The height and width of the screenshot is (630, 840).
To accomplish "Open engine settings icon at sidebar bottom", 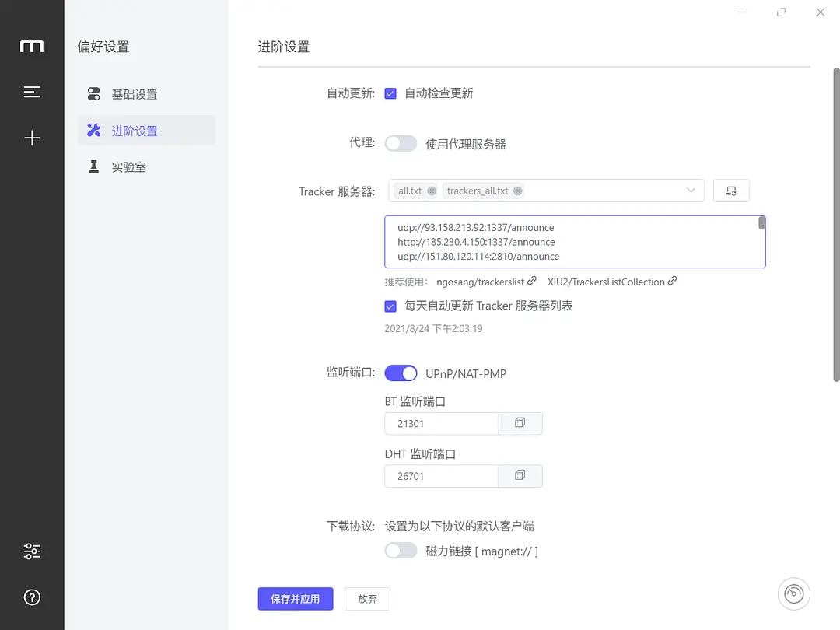I will tap(32, 551).
